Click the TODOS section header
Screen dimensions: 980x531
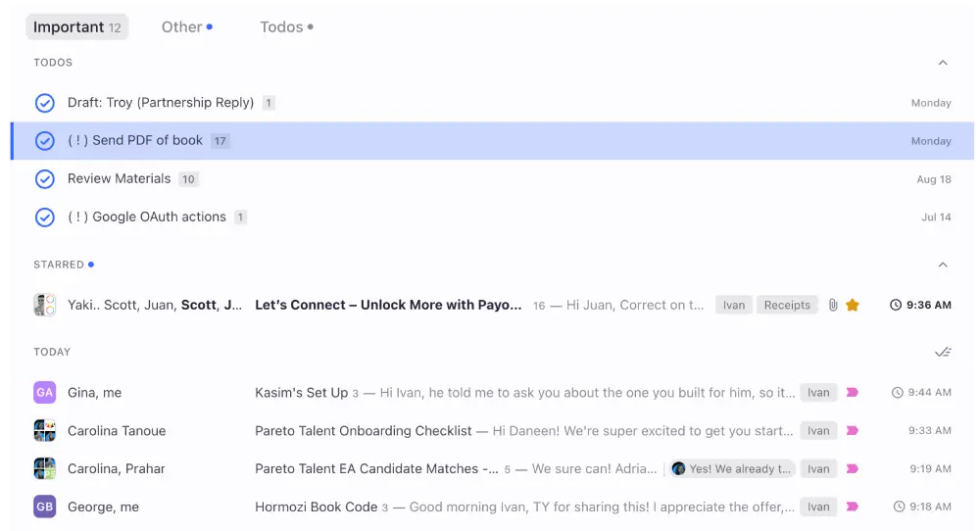[x=53, y=63]
